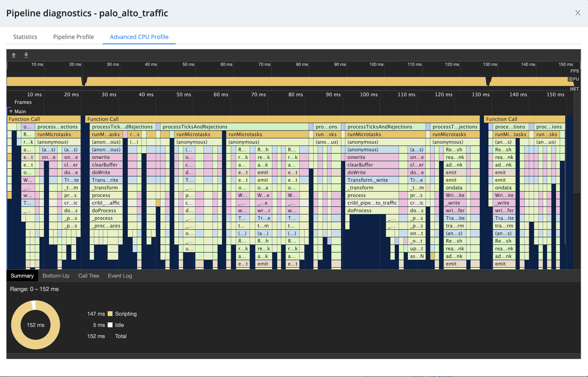Expand the first Function Call flame block
This screenshot has width=588, height=377.
(44, 119)
